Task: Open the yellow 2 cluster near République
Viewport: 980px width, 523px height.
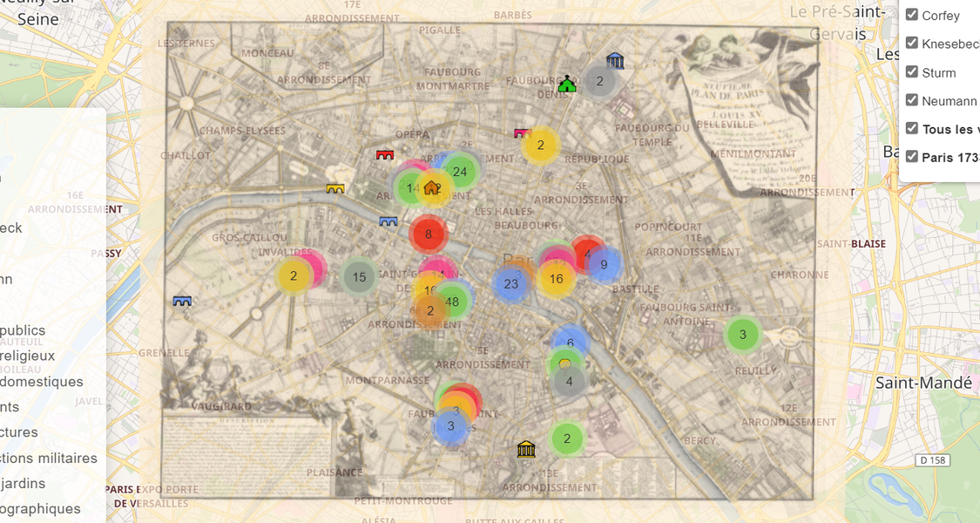Action: click(541, 146)
